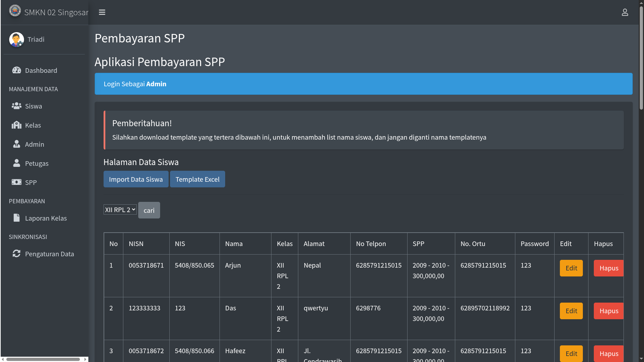Viewport: 644px width, 362px height.
Task: Click the sidebar horizontal scrollbar
Action: [43, 359]
